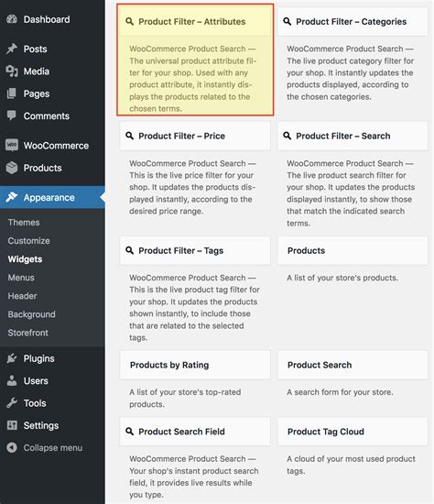Image resolution: width=434 pixels, height=504 pixels.
Task: Expand the Product Search Field widget
Action: click(x=195, y=432)
